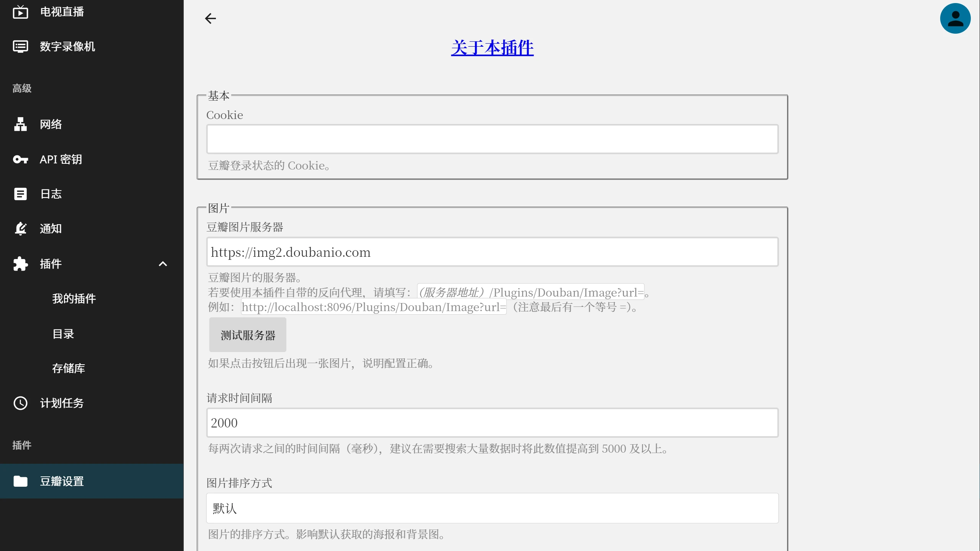Open the 关于本插件 link

[492, 48]
